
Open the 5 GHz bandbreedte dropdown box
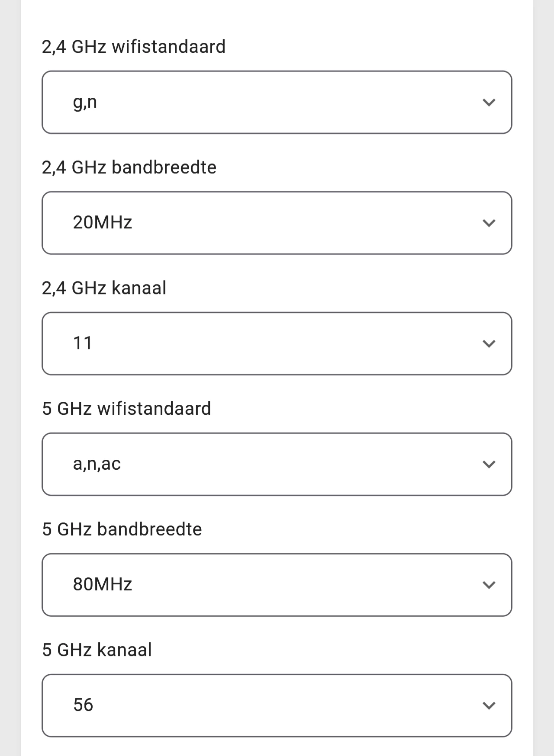click(x=277, y=585)
